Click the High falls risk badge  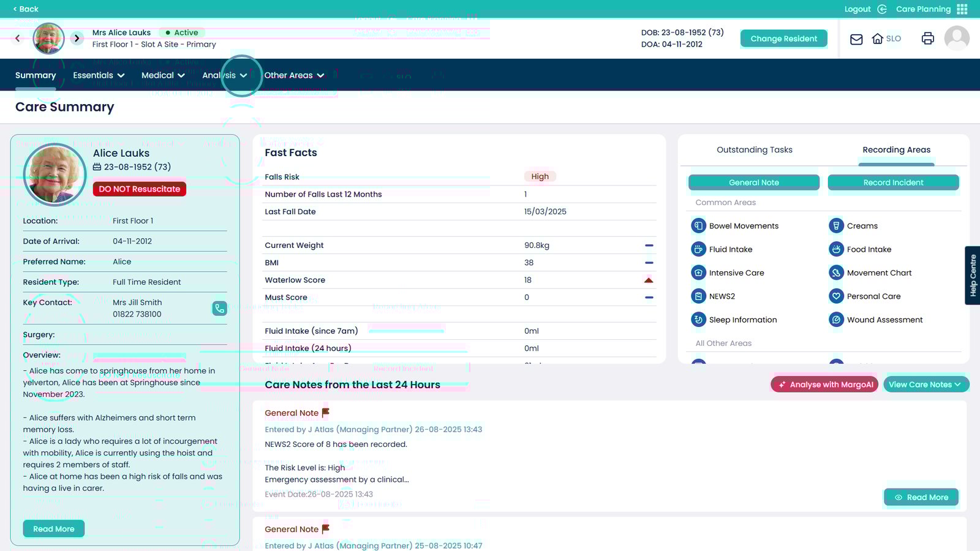click(x=540, y=176)
